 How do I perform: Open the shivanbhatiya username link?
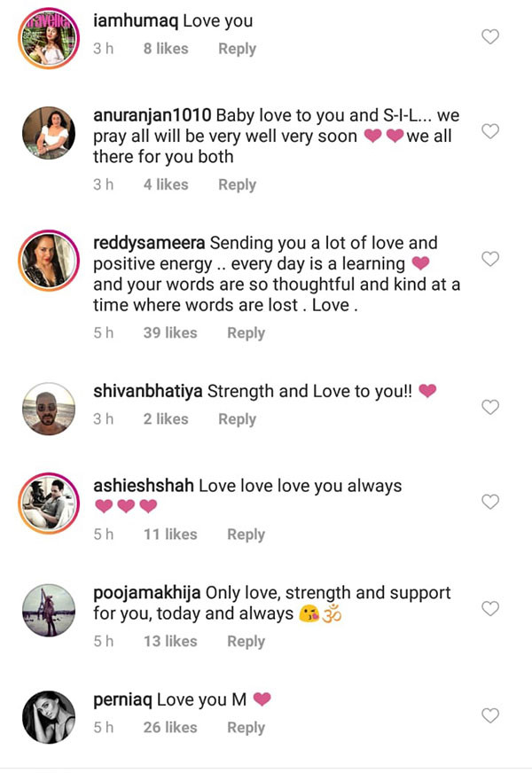pos(148,392)
